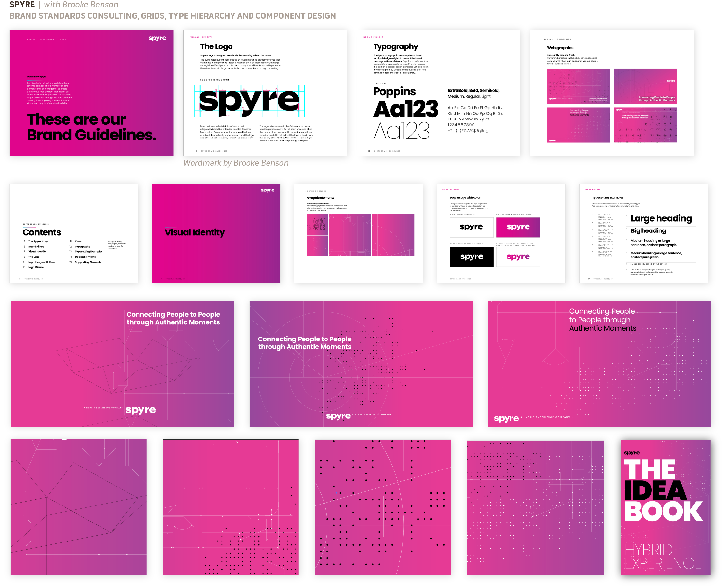Image resolution: width=724 pixels, height=588 pixels.
Task: Click the SPYRE project title at top
Action: pos(22,4)
